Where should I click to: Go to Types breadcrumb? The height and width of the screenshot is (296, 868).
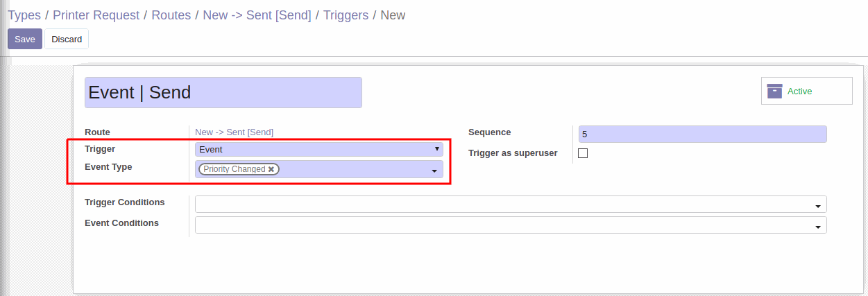(x=24, y=15)
